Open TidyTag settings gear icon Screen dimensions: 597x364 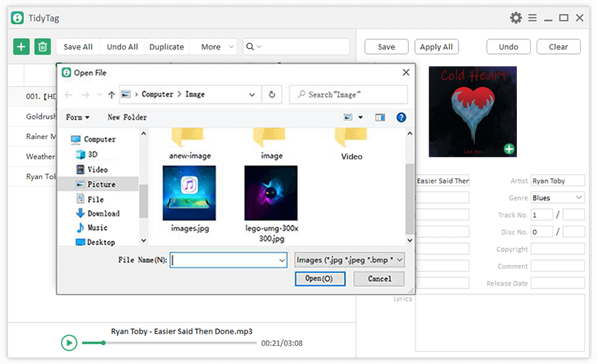[515, 17]
